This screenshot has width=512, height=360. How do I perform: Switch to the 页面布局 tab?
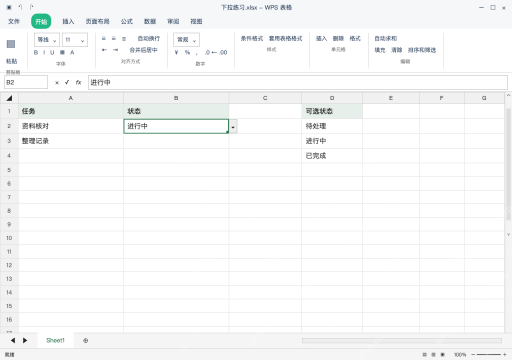click(x=97, y=22)
